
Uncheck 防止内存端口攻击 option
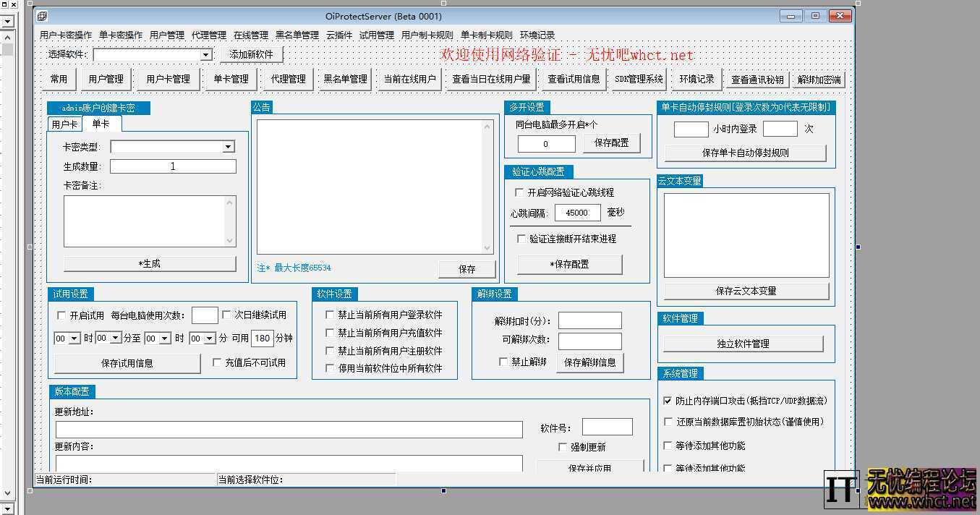668,400
